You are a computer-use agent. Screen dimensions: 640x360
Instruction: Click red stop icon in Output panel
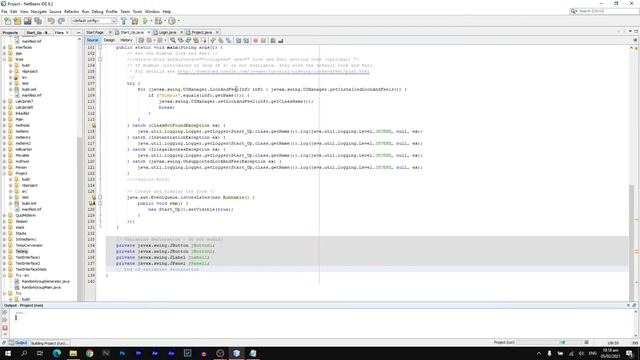[5, 328]
